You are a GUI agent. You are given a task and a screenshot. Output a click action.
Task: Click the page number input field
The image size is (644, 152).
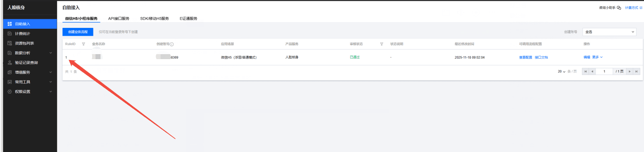click(x=605, y=72)
